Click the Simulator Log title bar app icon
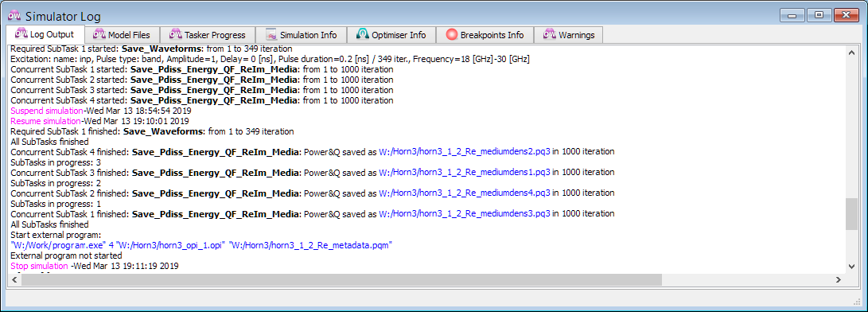 point(15,15)
